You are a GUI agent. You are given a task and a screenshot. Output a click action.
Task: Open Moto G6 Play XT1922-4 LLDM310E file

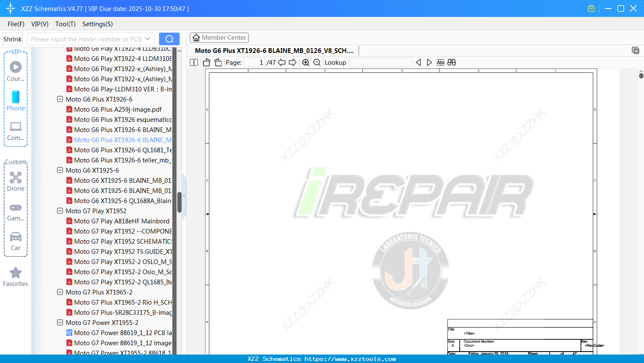pyautogui.click(x=119, y=59)
